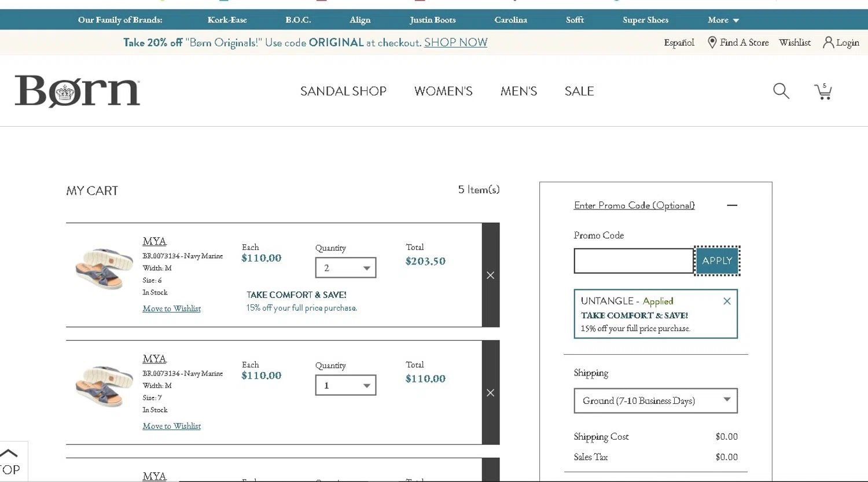This screenshot has width=868, height=482.
Task: Click size 6 MYA sandal thumbnail
Action: (104, 268)
